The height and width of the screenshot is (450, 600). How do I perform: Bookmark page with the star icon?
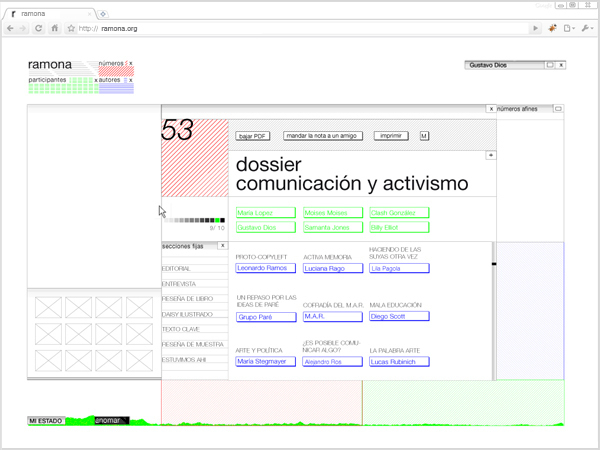(x=71, y=28)
